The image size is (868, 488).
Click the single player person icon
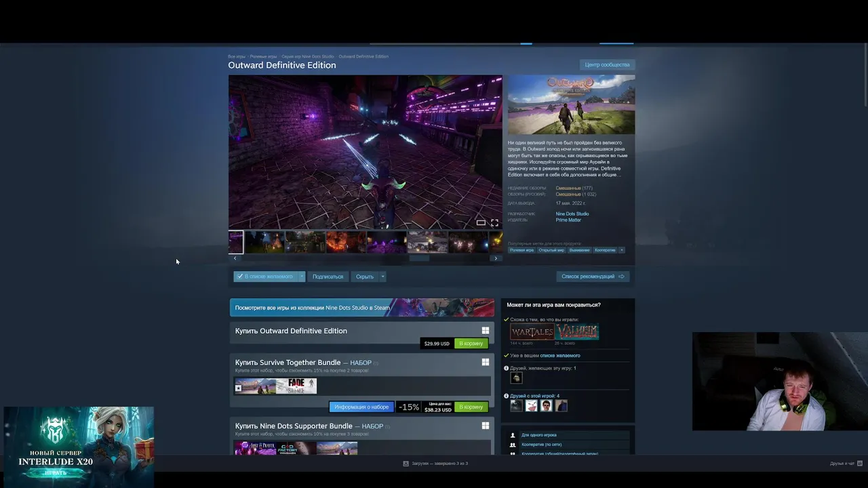(x=513, y=435)
